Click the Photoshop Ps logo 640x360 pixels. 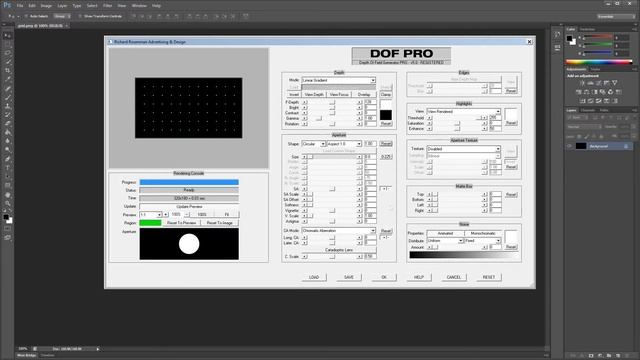7,5
